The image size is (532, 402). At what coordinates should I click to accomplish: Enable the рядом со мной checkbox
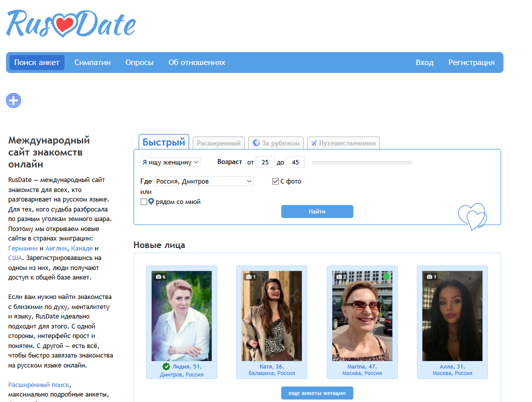click(144, 201)
